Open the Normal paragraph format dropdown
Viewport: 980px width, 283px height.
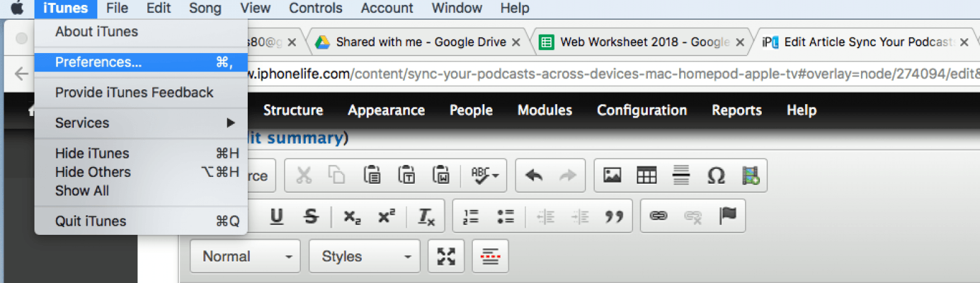(x=245, y=256)
